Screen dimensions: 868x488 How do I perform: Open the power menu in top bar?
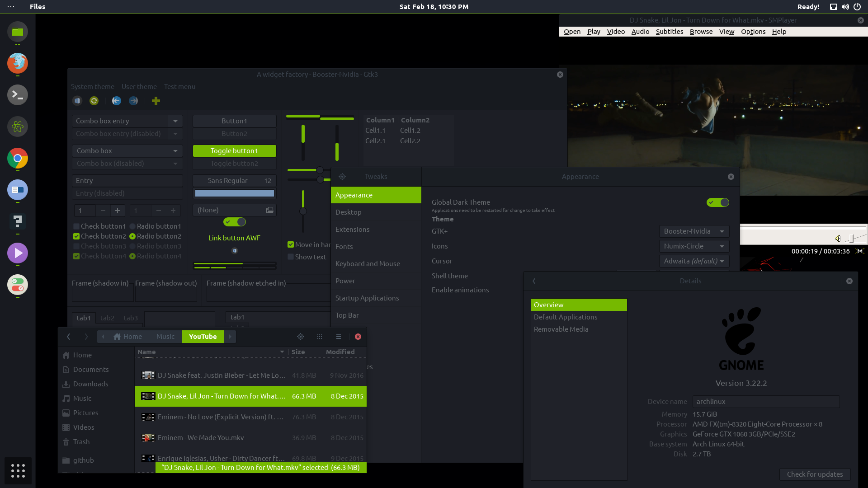click(x=857, y=7)
